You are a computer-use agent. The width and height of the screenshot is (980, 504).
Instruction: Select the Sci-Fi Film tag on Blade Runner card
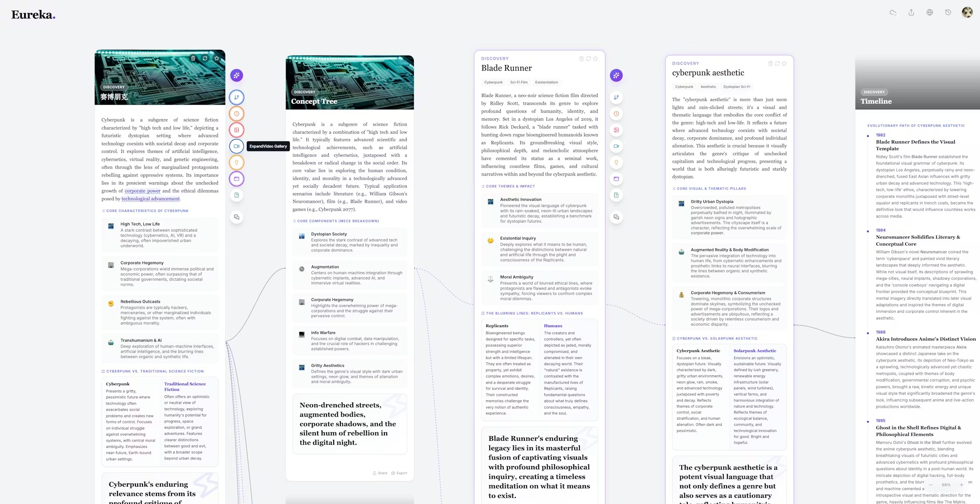pos(519,82)
